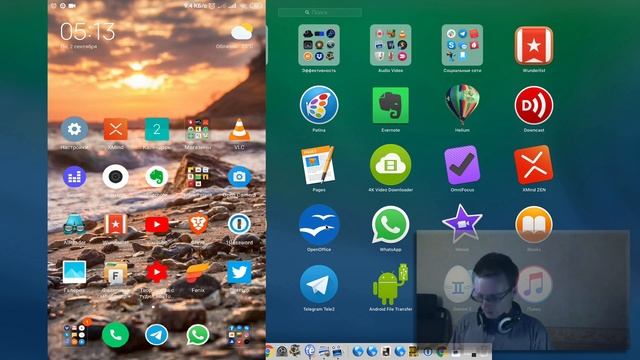Open the Эффективность folder in Launchpad
Viewport: 640px width, 360px height.
(x=319, y=45)
